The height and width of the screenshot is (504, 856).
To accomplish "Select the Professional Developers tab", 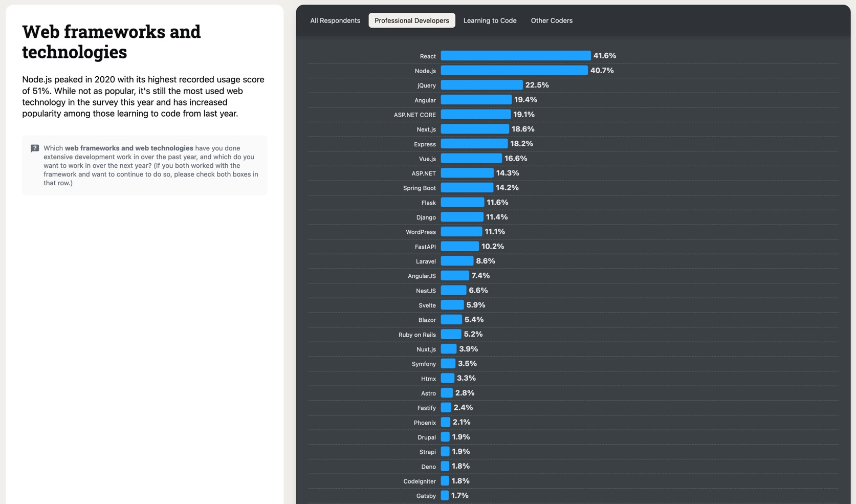I will (x=412, y=20).
